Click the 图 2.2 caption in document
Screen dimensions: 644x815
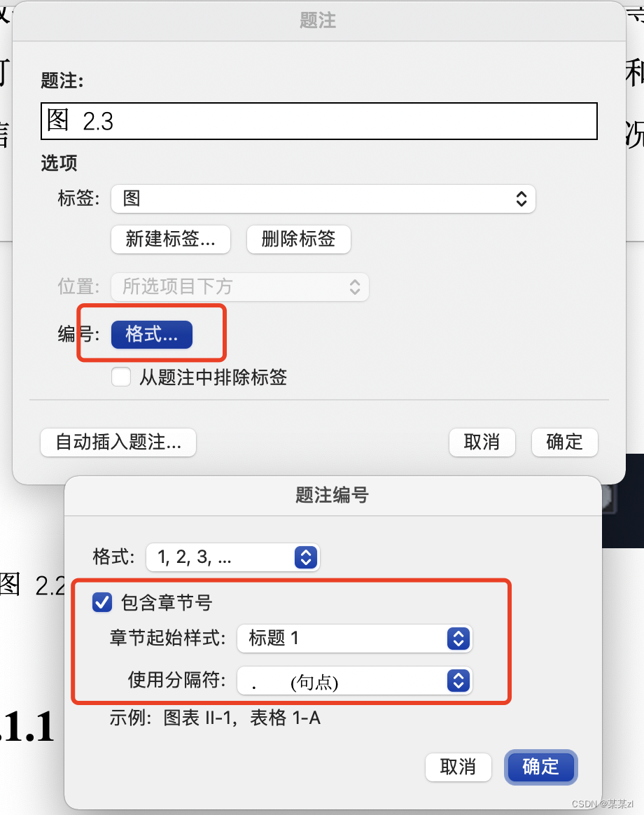(x=32, y=585)
